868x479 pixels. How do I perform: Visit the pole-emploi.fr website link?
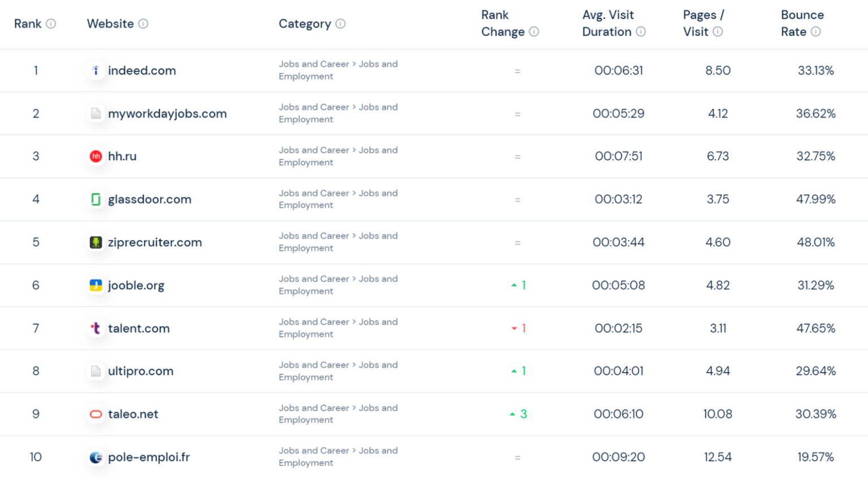tap(149, 457)
